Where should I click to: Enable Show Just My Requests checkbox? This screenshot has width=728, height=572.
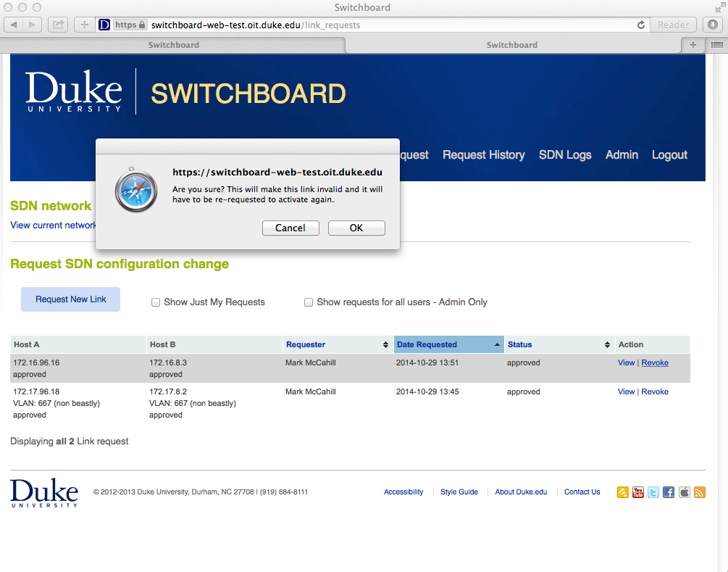pos(156,302)
